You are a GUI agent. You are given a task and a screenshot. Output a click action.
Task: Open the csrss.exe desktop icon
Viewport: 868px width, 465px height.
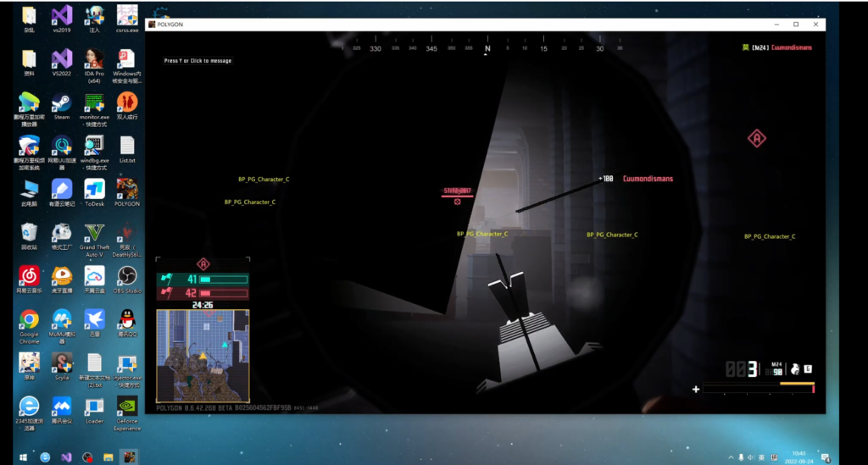127,19
